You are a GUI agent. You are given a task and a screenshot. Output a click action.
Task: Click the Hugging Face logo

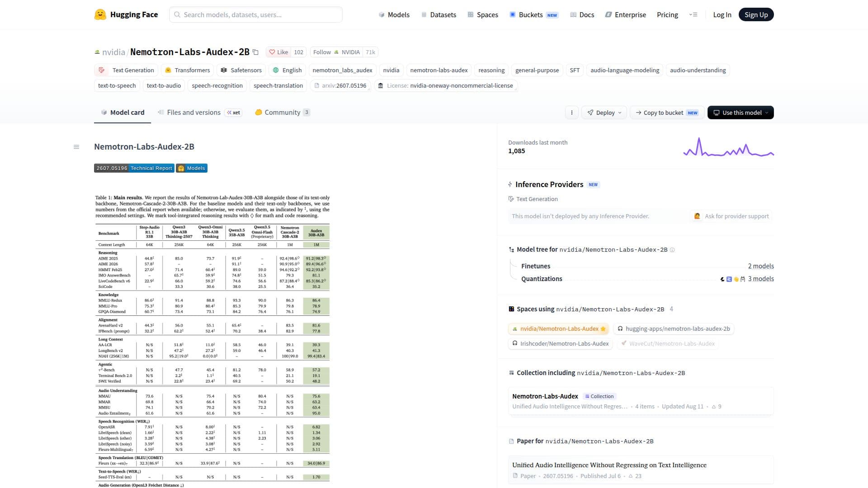point(126,14)
